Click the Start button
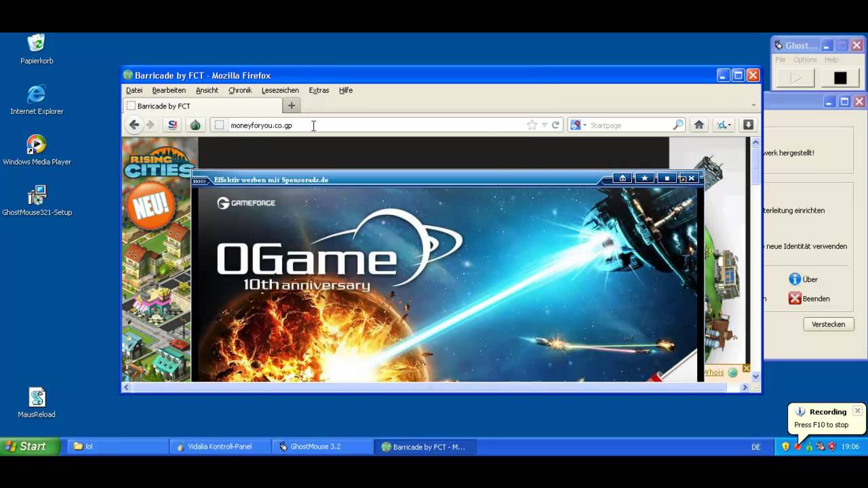868x488 pixels. pos(31,447)
